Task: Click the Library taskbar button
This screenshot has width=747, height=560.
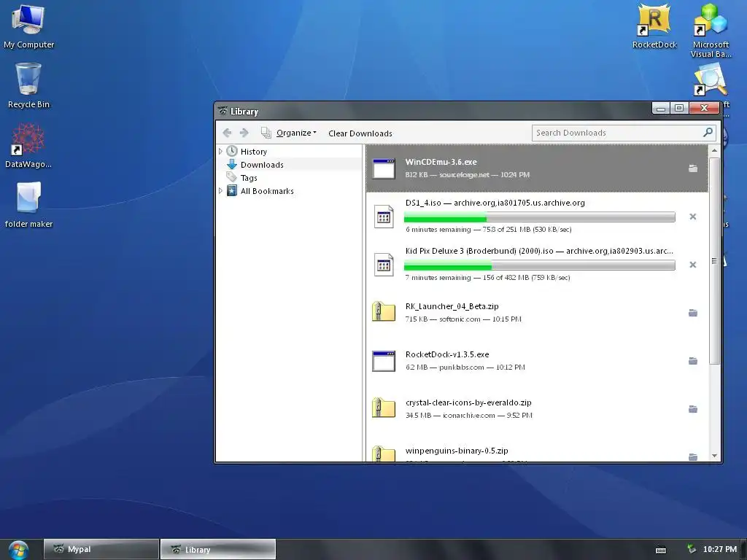Action: click(x=217, y=549)
